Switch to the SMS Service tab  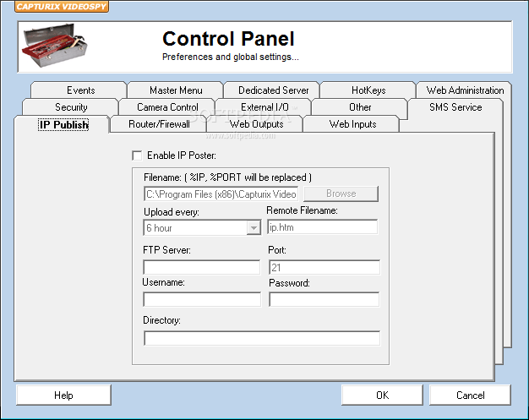(455, 107)
